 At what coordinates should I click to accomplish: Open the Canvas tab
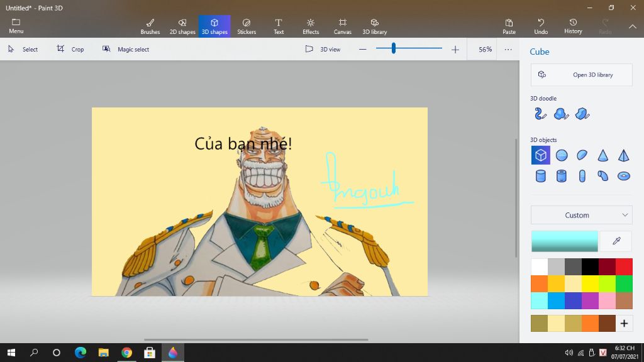click(x=343, y=26)
